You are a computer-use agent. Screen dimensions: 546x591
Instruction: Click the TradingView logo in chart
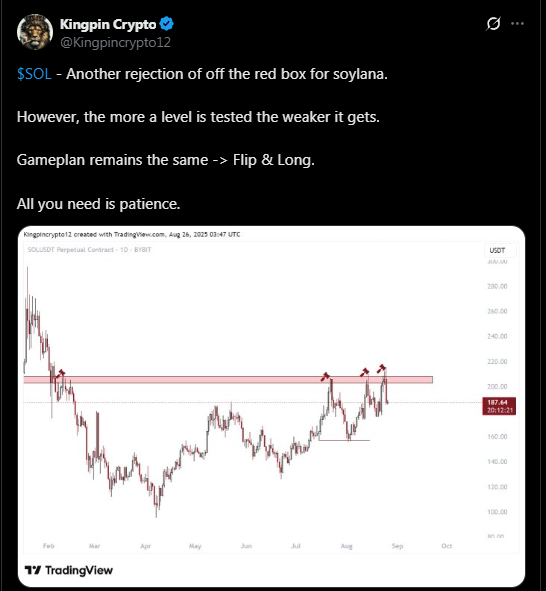69,570
